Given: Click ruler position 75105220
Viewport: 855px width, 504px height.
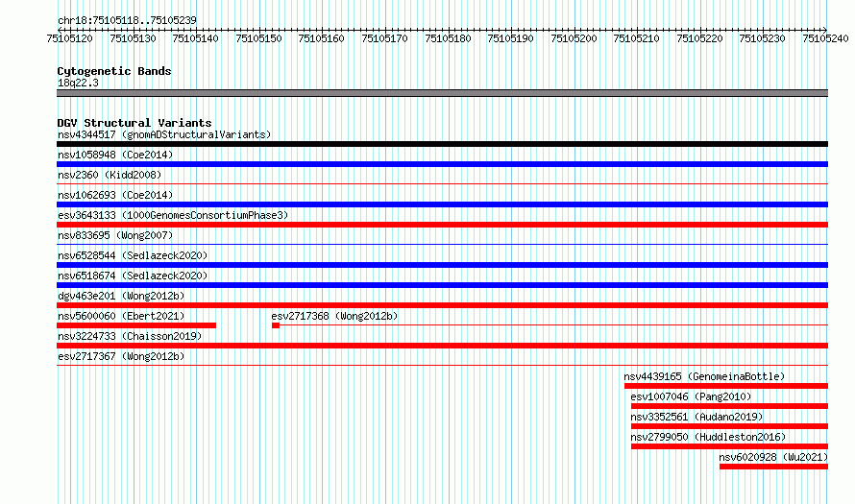Looking at the screenshot, I should click(x=699, y=38).
